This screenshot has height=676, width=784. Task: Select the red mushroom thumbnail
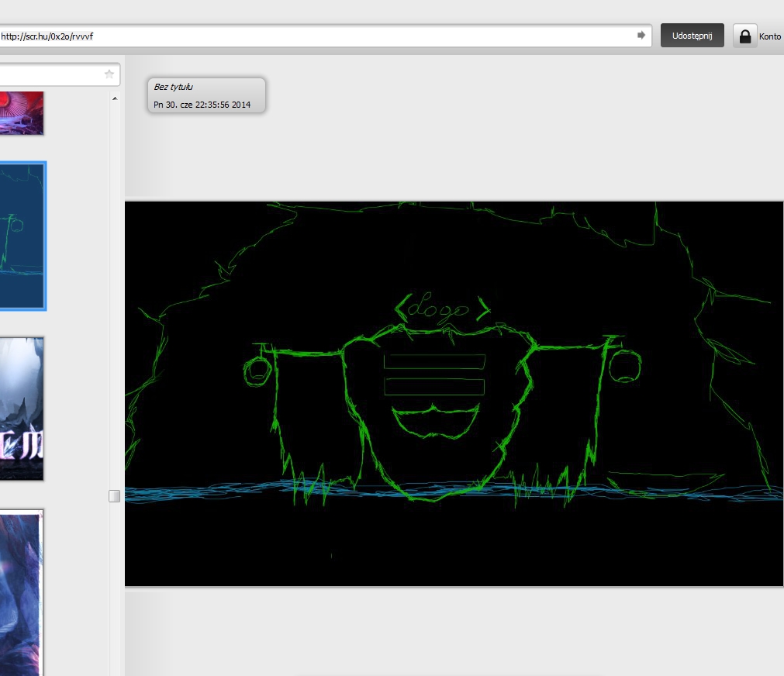point(22,113)
